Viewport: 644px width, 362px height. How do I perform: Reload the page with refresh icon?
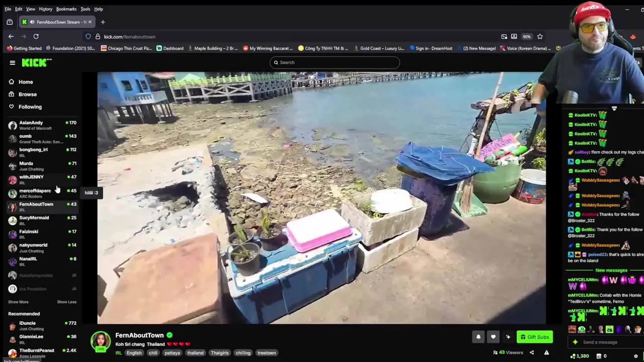[36, 36]
